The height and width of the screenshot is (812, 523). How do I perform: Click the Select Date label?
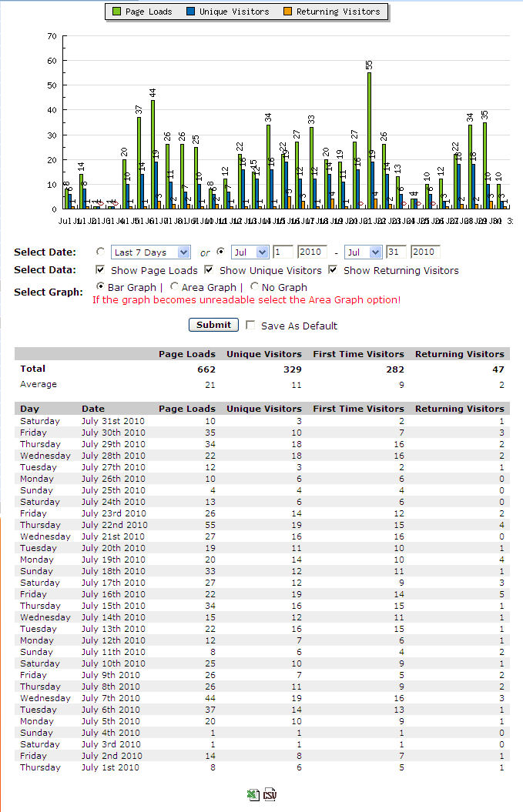(45, 252)
